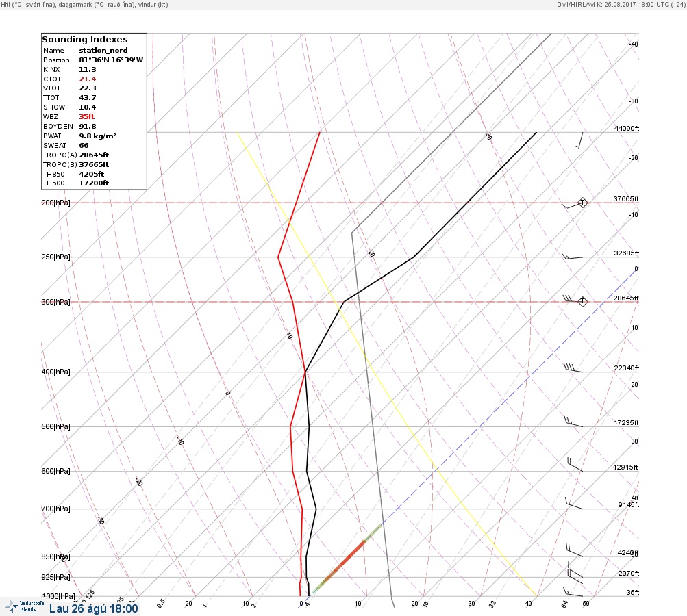687x616 pixels.
Task: Click the '500[hPa]' pressure label
Action: click(x=55, y=426)
